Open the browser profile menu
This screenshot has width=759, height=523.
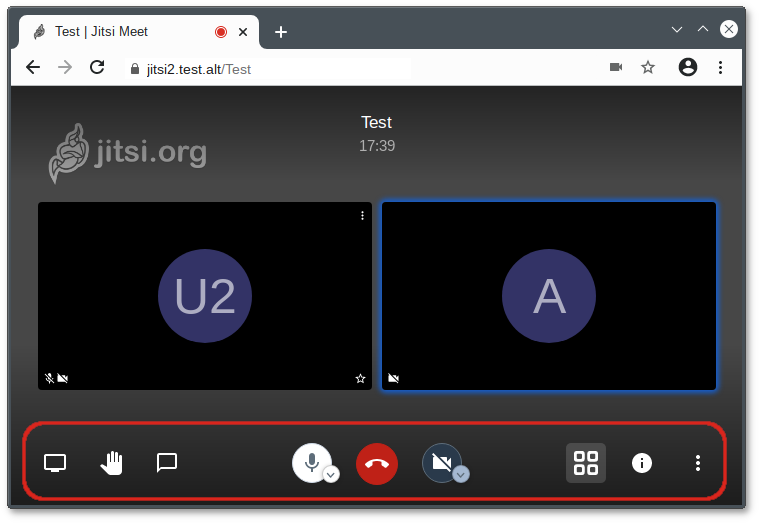coord(687,67)
